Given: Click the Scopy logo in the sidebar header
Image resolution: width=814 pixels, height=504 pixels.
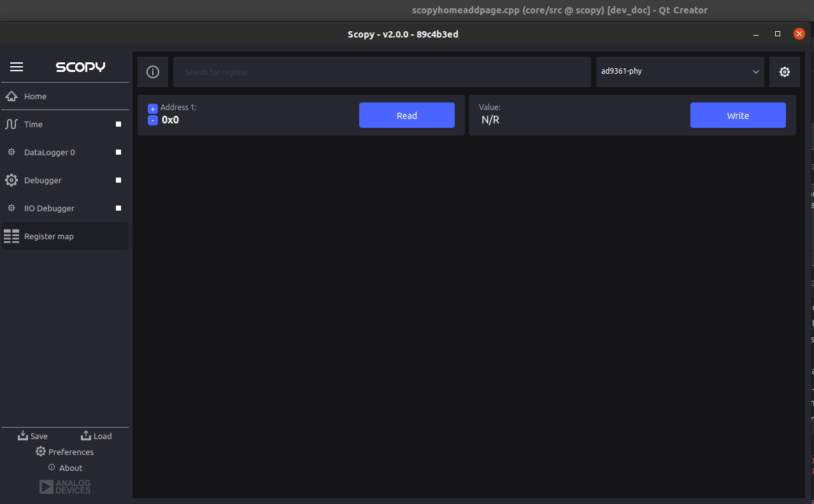Looking at the screenshot, I should (x=80, y=67).
